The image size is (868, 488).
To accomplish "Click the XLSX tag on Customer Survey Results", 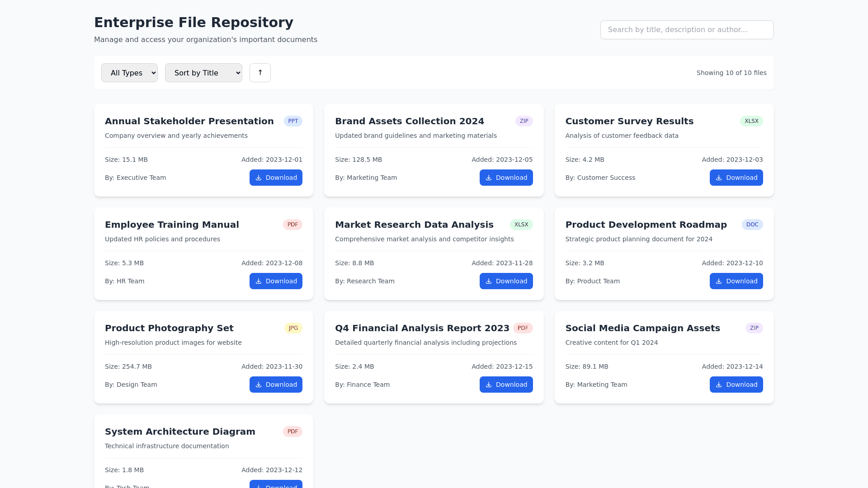I will pos(751,121).
